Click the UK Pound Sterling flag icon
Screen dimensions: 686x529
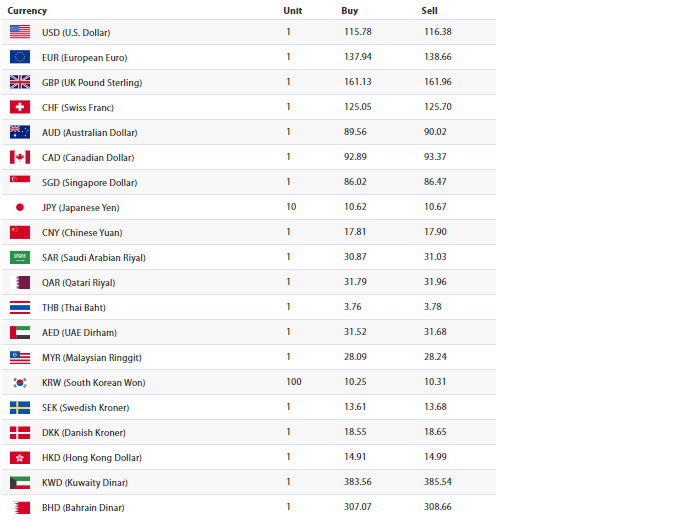pos(20,82)
